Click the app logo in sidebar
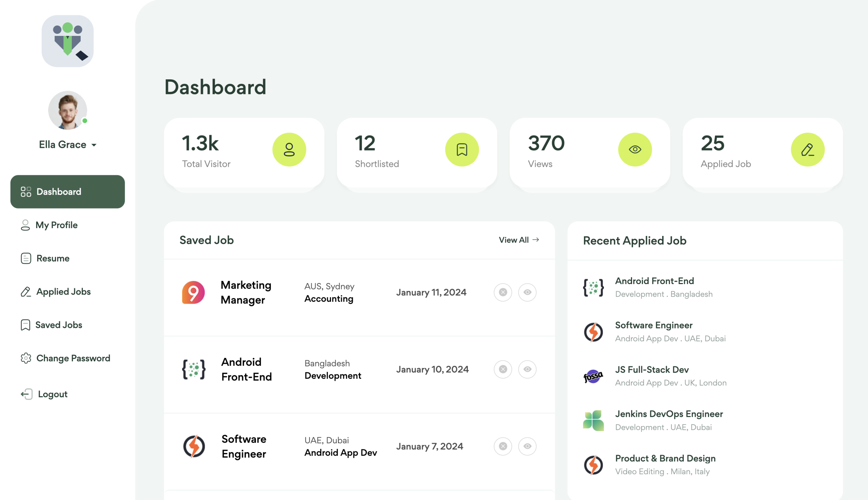The image size is (868, 500). click(68, 41)
